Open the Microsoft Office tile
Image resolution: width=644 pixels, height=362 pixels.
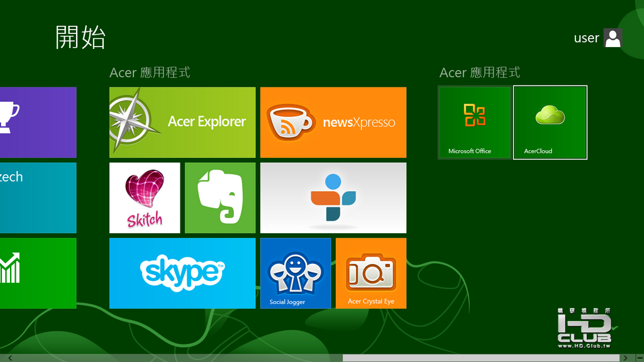(x=475, y=123)
